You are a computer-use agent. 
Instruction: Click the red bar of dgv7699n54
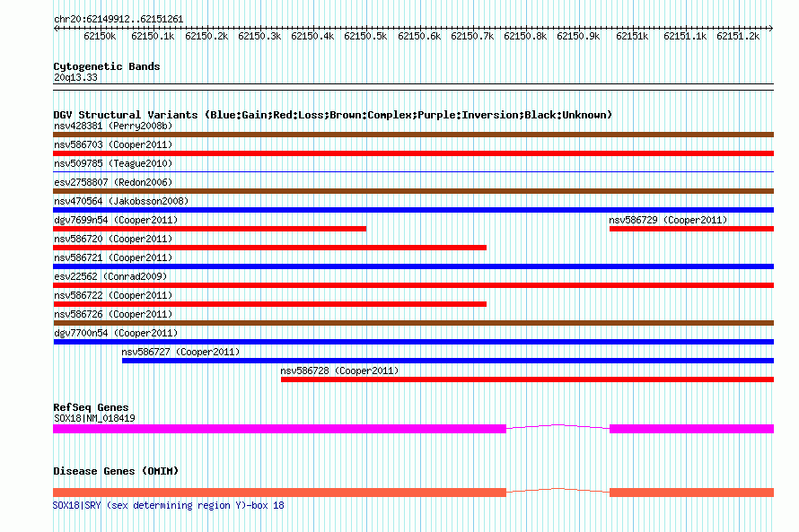tap(209, 229)
